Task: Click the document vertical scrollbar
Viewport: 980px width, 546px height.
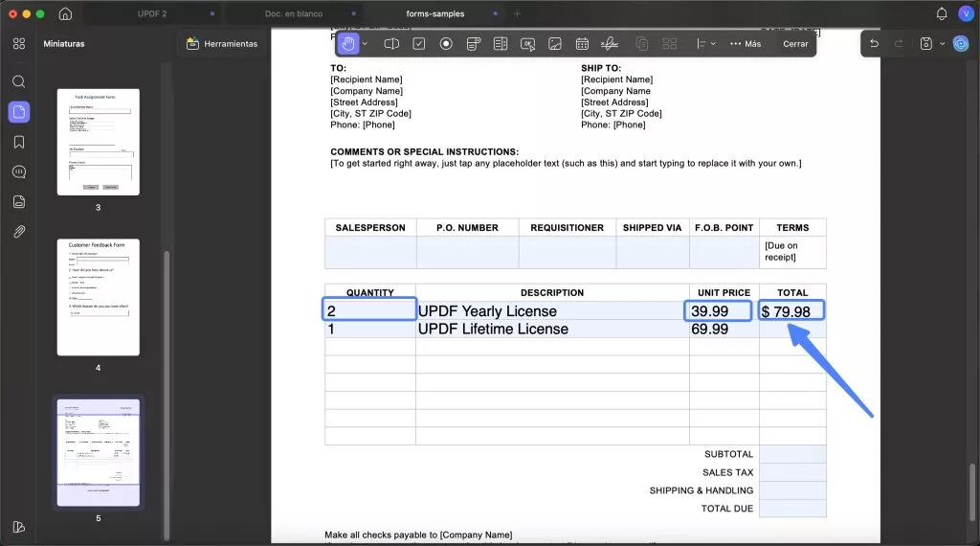Action: click(x=972, y=491)
